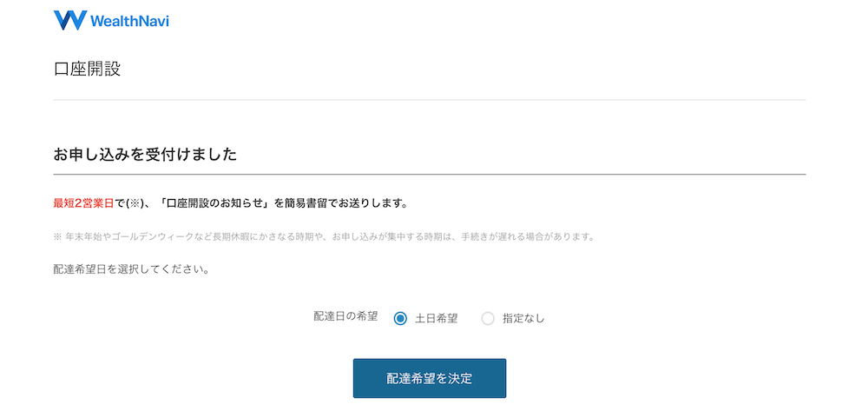This screenshot has width=868, height=411.
Task: Click the ※ symbol starting the gray note
Action: 57,237
